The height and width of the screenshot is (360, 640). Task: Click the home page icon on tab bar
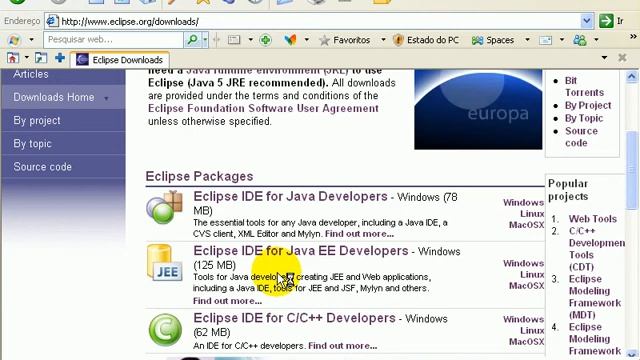pos(12,58)
